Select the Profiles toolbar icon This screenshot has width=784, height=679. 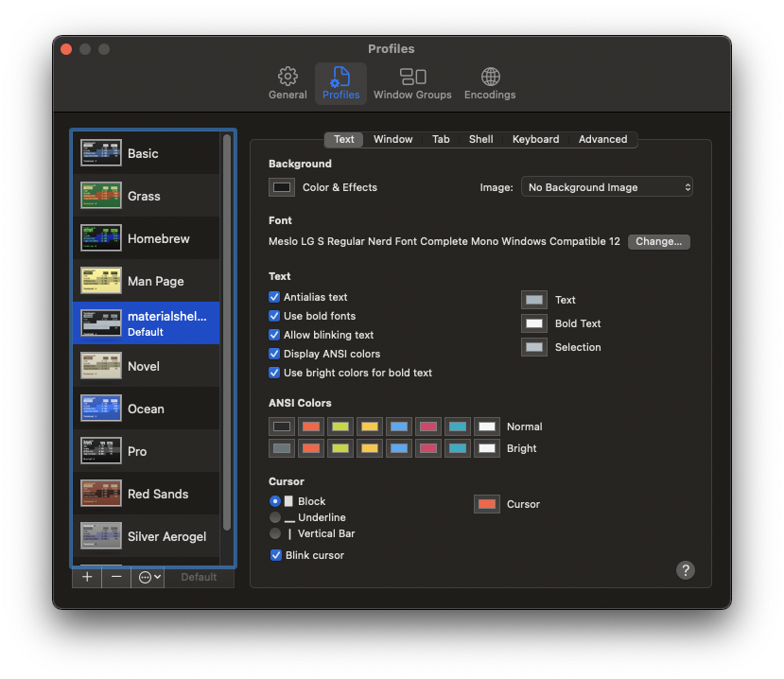(340, 83)
